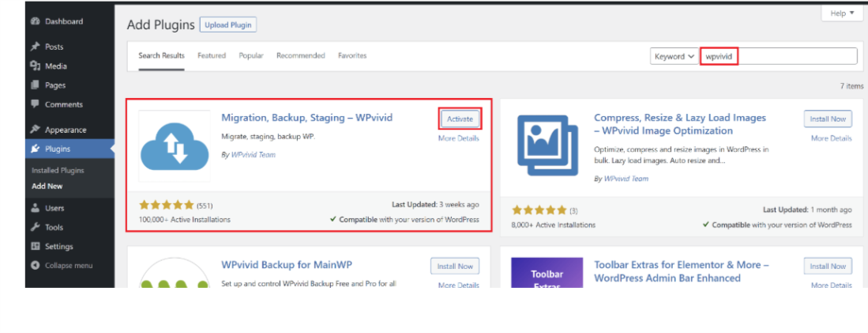Switch to the Recommended tab

301,56
